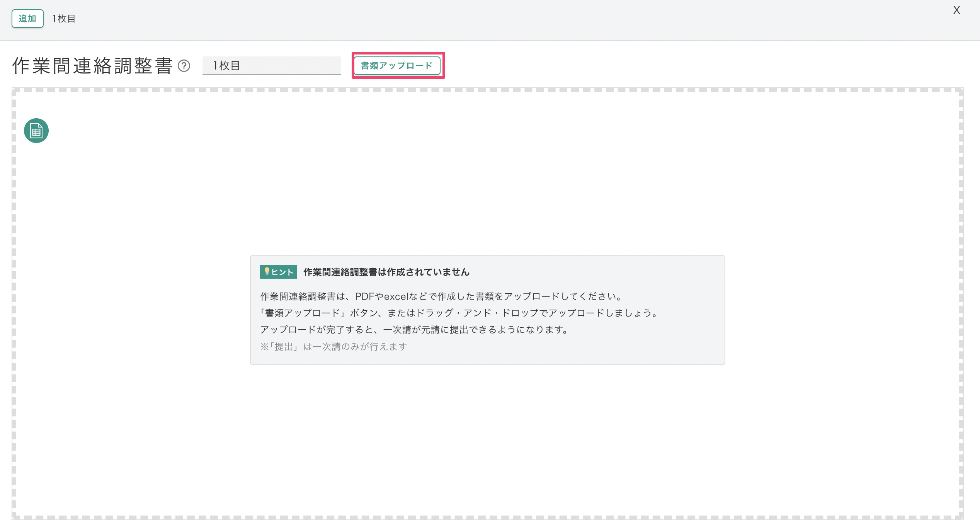
Task: Select the 1枚目 tab in the header bar
Action: tap(63, 18)
